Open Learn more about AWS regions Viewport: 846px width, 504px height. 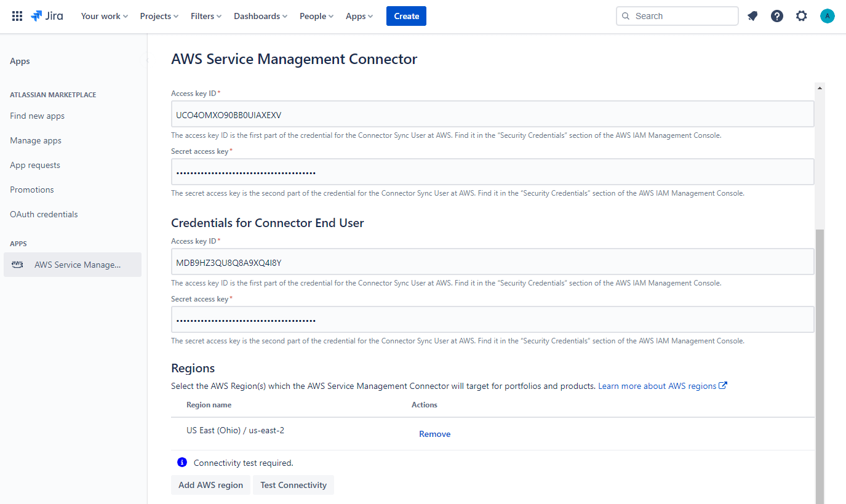tap(658, 385)
